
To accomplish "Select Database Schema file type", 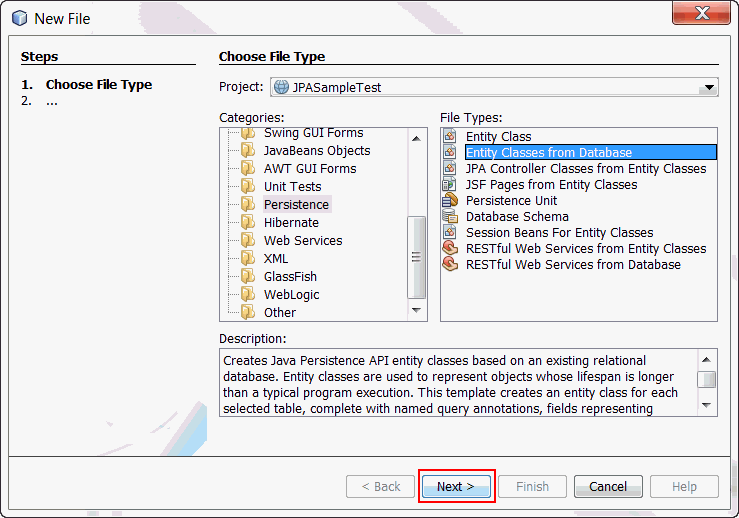I will tap(517, 216).
